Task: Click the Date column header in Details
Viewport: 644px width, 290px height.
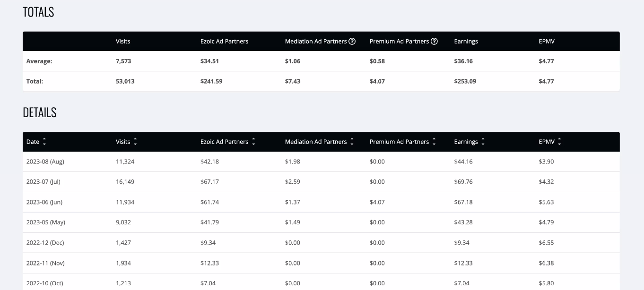Action: click(33, 142)
